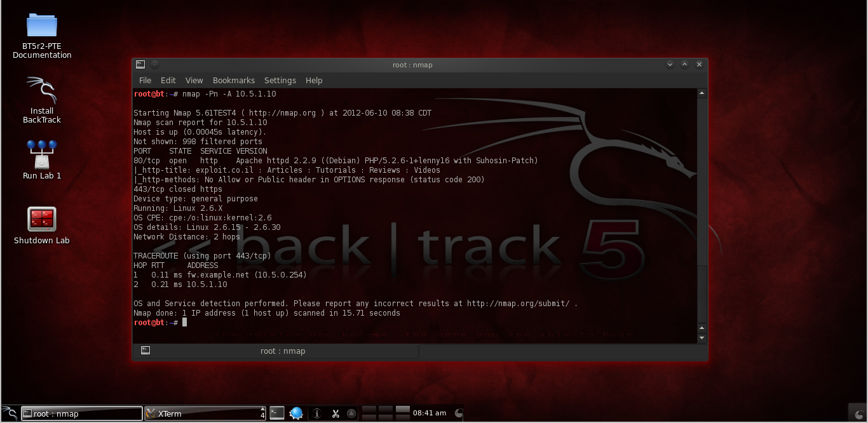The image size is (868, 423).
Task: Click the tray's circular up-arrow expander
Action: pyautogui.click(x=351, y=413)
